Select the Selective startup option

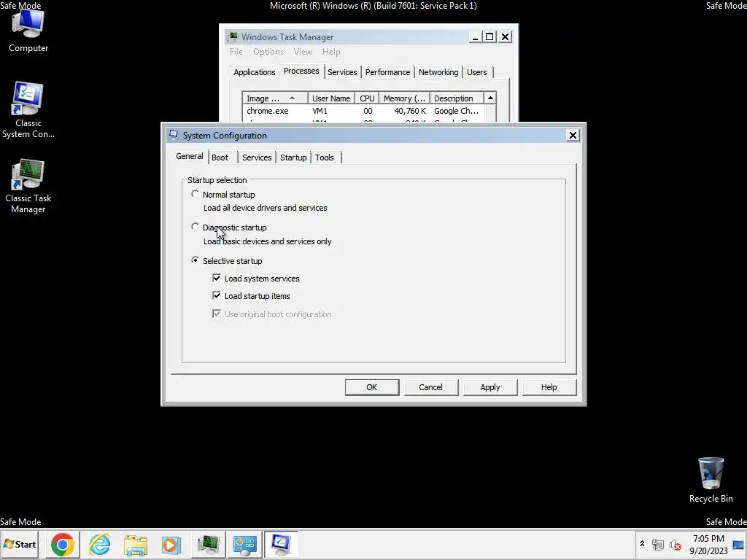point(195,260)
